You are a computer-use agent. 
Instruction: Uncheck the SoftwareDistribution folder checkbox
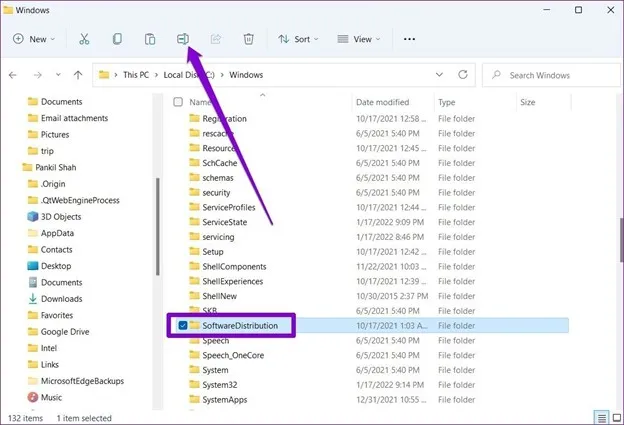[180, 325]
